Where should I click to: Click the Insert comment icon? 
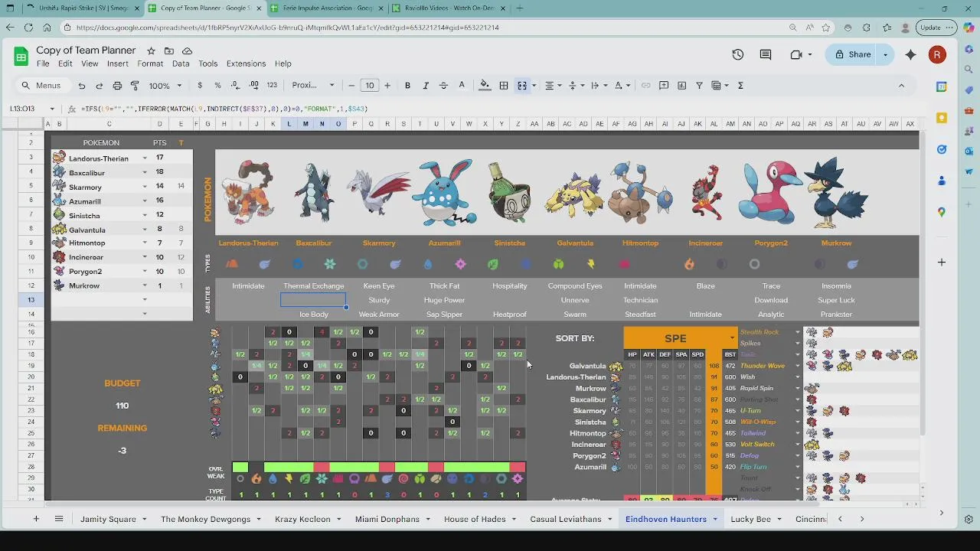tap(664, 86)
